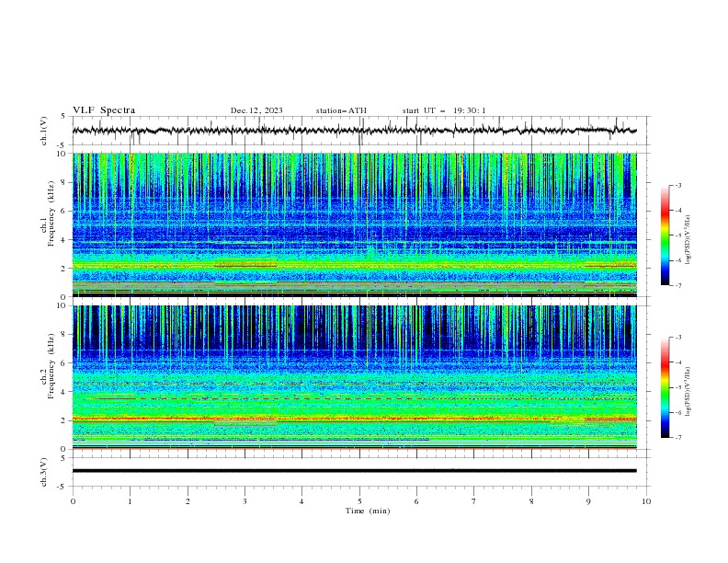
Task: Click the time axis tick label "9"
Action: pyautogui.click(x=588, y=501)
